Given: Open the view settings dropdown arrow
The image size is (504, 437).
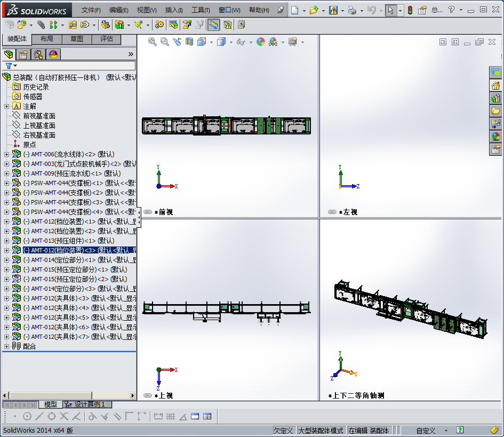Looking at the screenshot, I should coord(303,42).
